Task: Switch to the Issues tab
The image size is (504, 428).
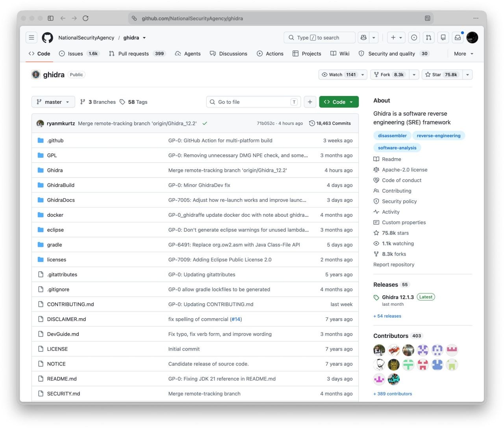Action: [x=79, y=54]
